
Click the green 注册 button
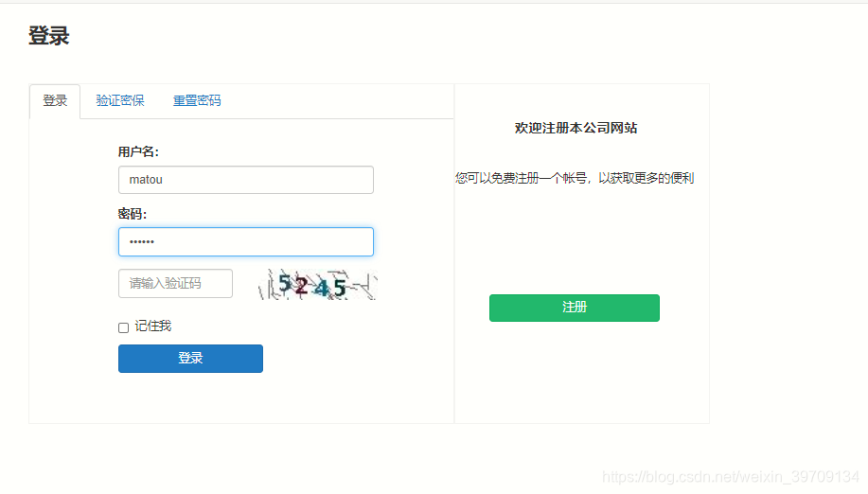point(574,308)
